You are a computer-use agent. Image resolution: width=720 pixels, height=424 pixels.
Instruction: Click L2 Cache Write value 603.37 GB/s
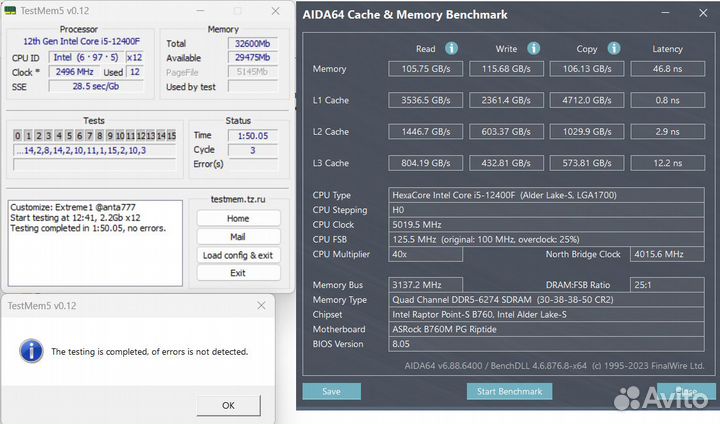point(506,131)
